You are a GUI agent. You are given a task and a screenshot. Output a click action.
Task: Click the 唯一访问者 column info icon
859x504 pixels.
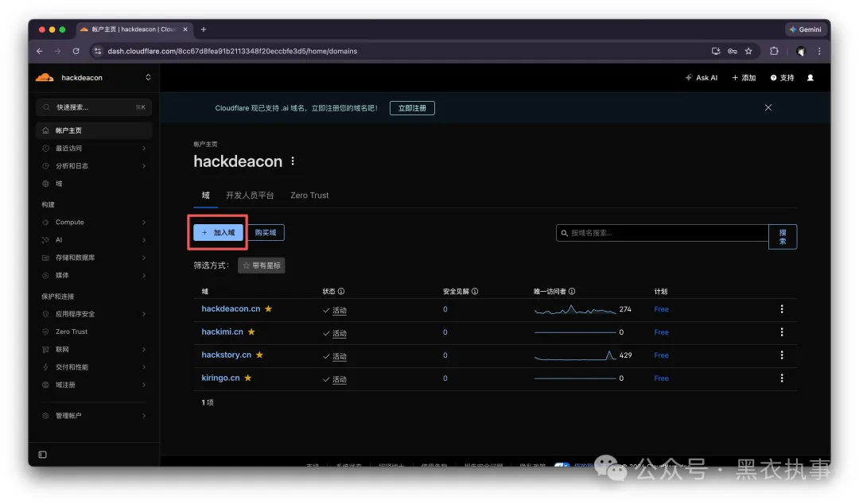[571, 292]
